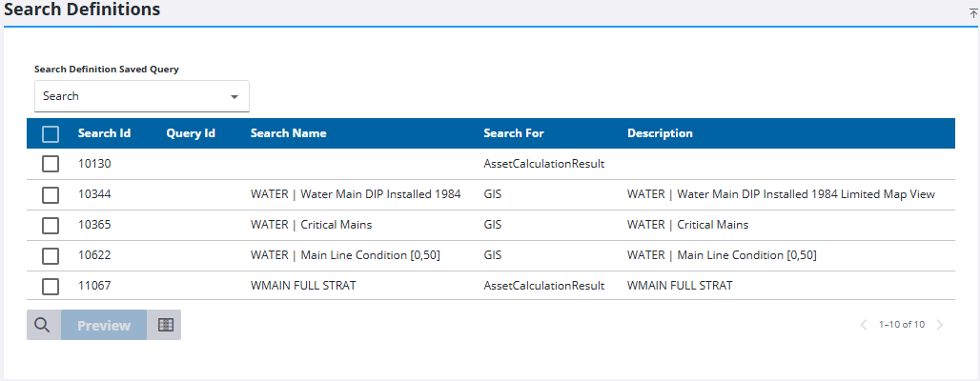Sort by Search Id column header
This screenshot has width=980, height=381.
104,133
